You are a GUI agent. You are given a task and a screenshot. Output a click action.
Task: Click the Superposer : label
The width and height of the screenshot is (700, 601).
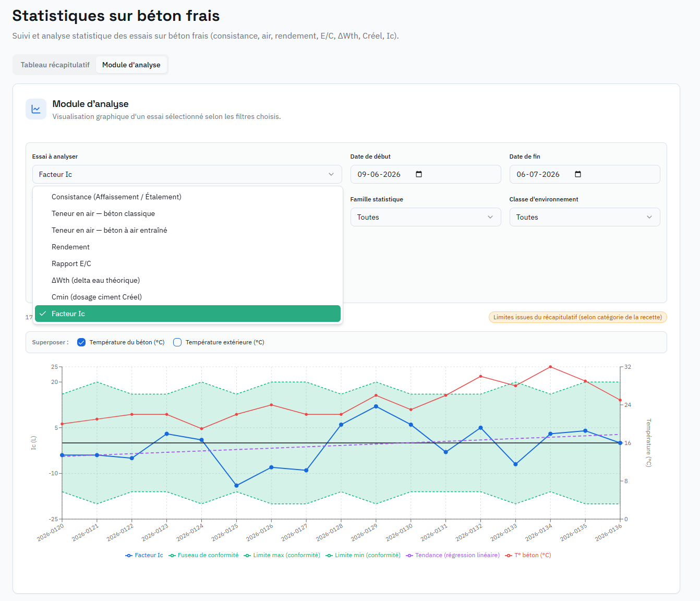pos(50,342)
